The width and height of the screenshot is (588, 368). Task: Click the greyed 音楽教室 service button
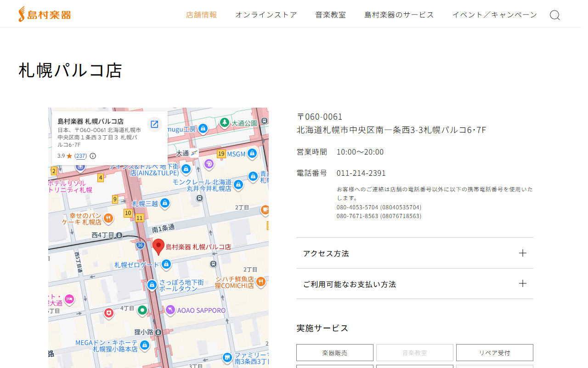pyautogui.click(x=415, y=353)
